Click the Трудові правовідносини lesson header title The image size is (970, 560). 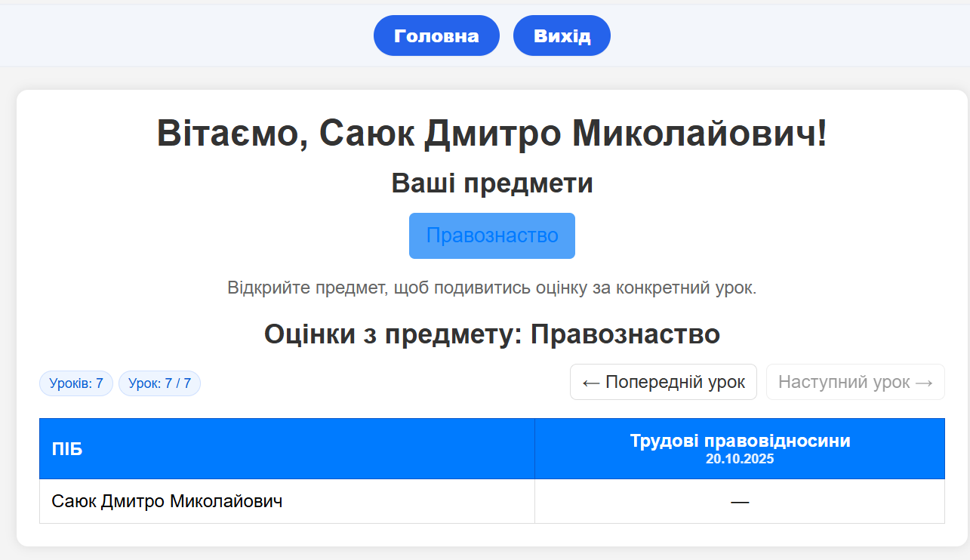pos(740,441)
